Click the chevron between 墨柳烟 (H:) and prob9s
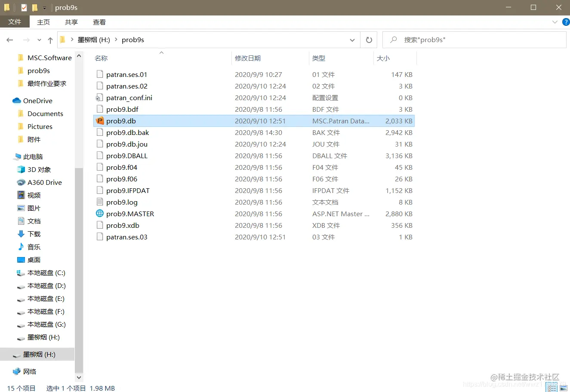 [116, 40]
